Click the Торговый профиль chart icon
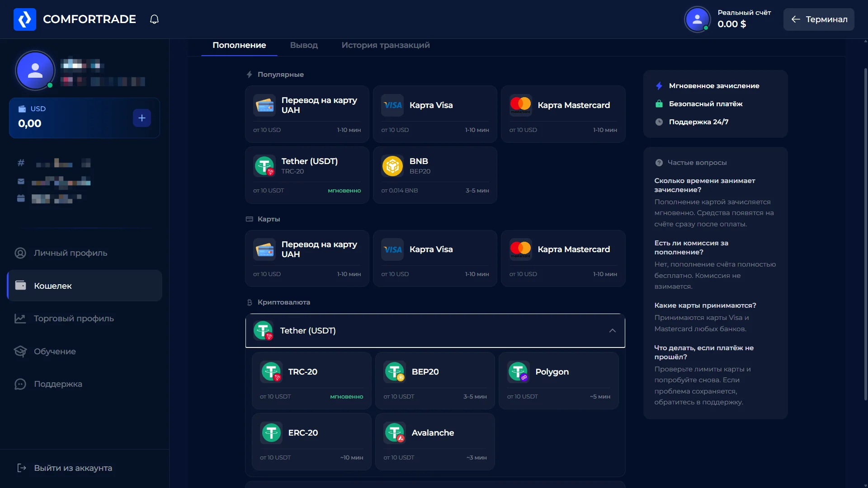The image size is (868, 488). coord(20,319)
